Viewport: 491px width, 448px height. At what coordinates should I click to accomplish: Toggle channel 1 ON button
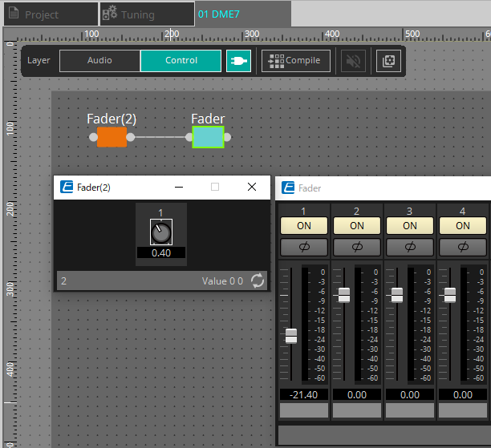[304, 225]
